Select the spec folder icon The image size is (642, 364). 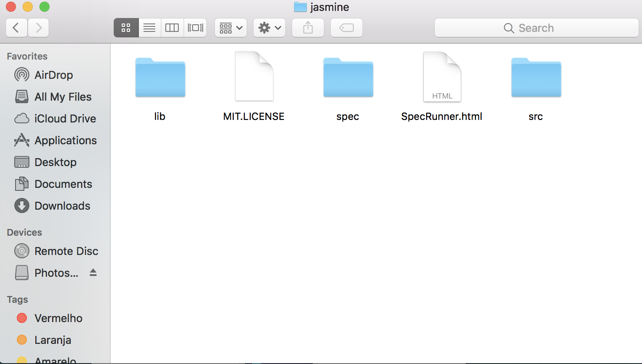348,78
